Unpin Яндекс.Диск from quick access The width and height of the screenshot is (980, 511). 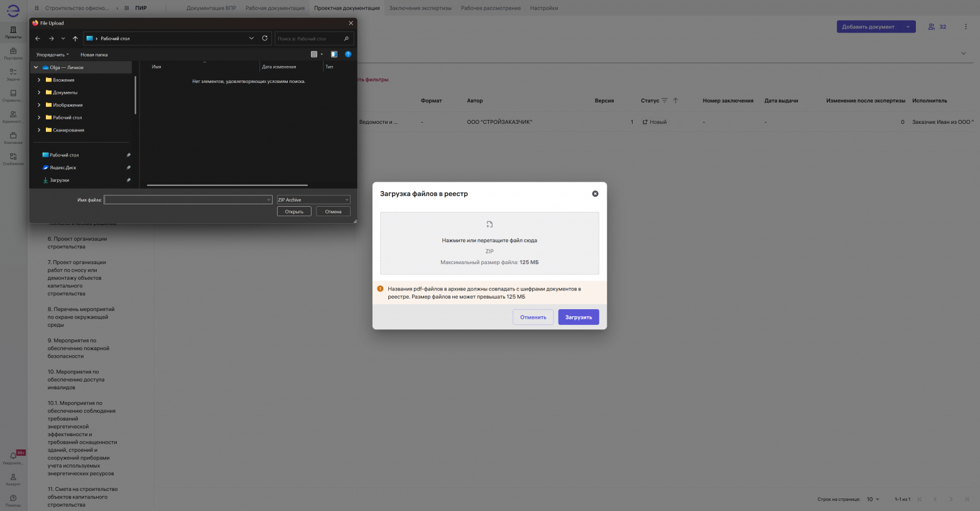click(x=129, y=168)
